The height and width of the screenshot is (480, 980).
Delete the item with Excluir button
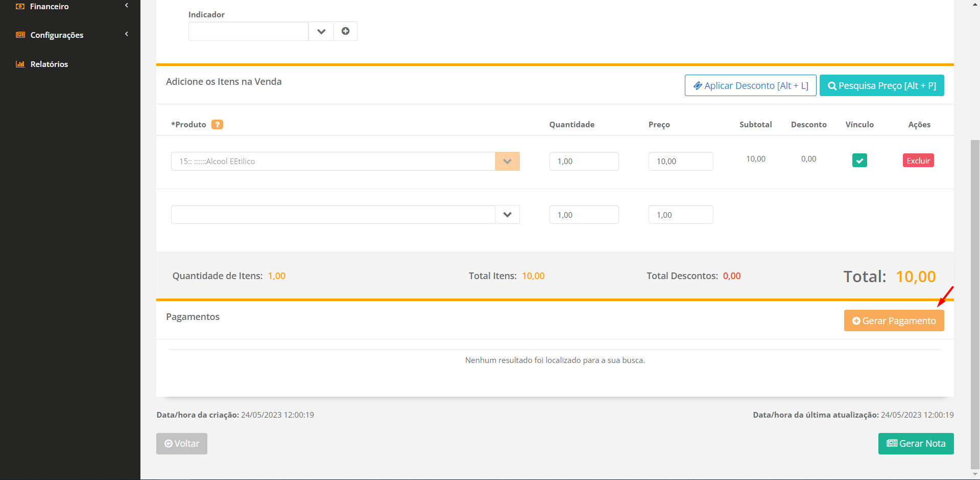pos(918,161)
